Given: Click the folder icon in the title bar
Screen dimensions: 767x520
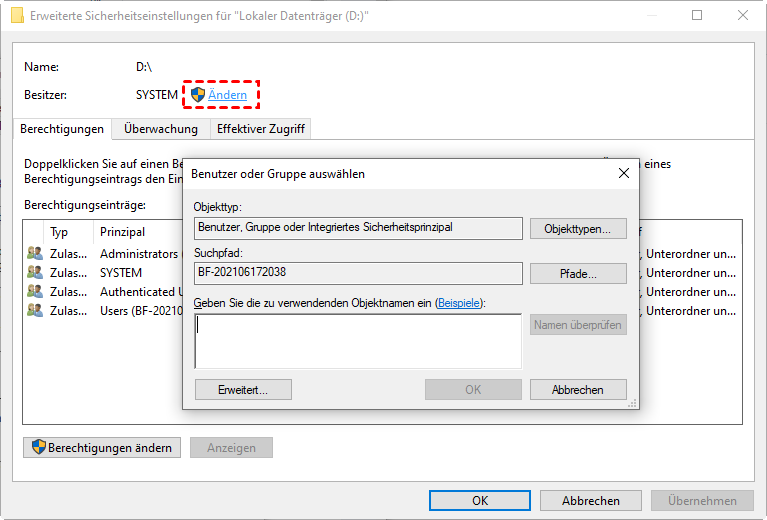Looking at the screenshot, I should (x=18, y=15).
